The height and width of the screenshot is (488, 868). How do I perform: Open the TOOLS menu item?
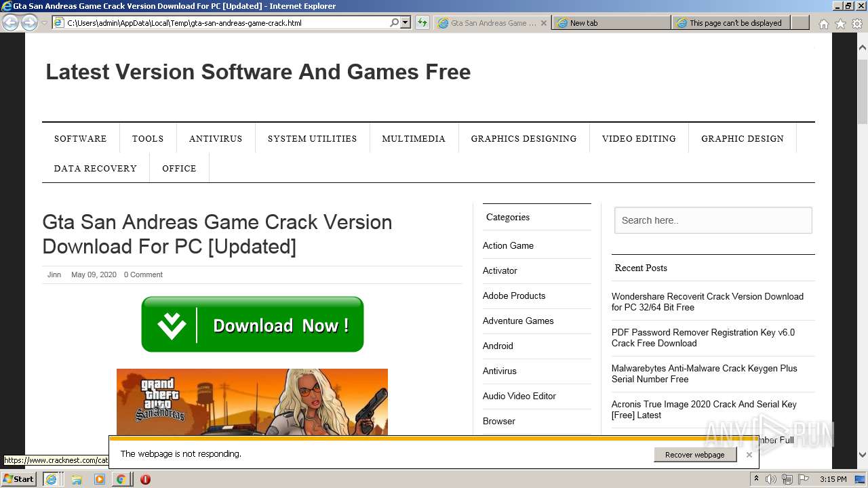pos(148,138)
